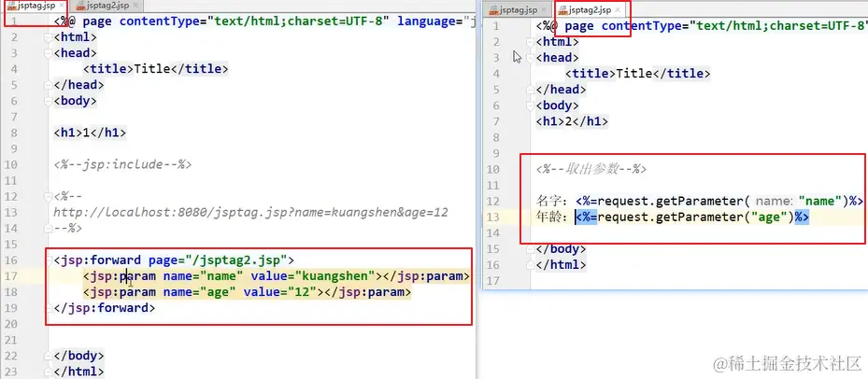The height and width of the screenshot is (379, 868).
Task: Collapse <html> fold marker in right editor line 2
Action: pos(532,42)
